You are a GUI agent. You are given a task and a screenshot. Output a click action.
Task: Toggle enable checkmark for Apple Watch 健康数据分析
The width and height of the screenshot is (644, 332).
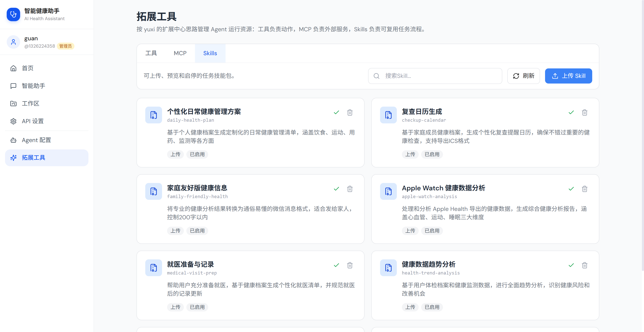tap(571, 189)
